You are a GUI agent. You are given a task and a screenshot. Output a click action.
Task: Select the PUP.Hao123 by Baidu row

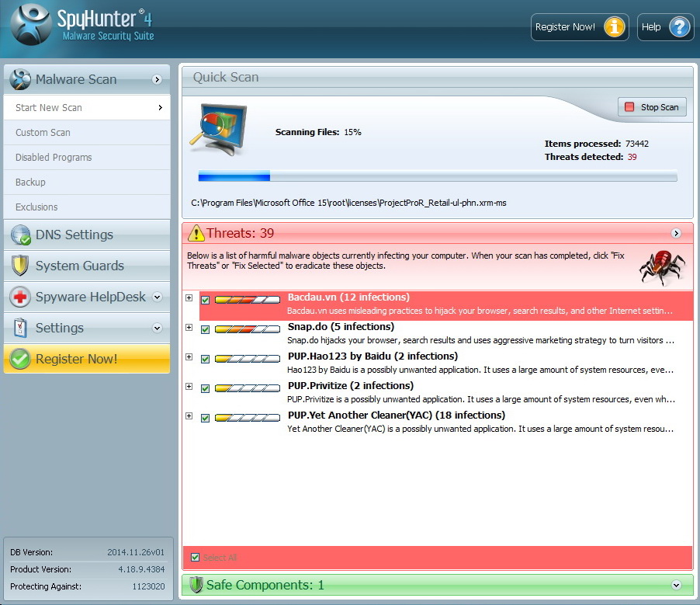(x=446, y=363)
